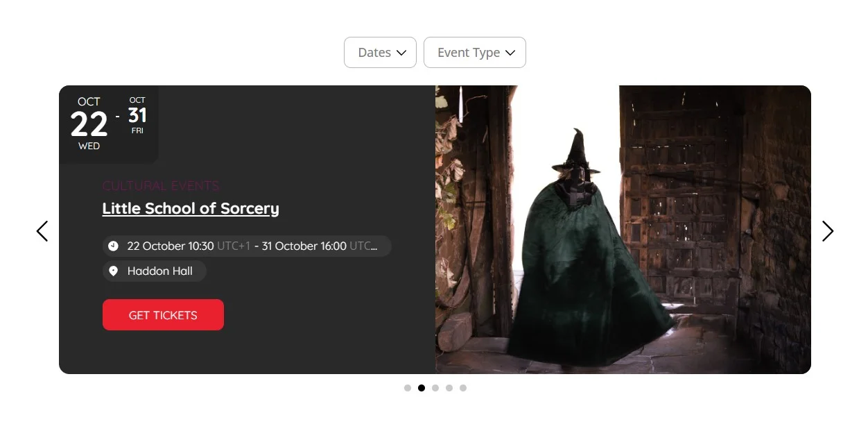Click the chevron inside Event Type filter
Viewport: 868px width, 431px height.
coord(510,53)
